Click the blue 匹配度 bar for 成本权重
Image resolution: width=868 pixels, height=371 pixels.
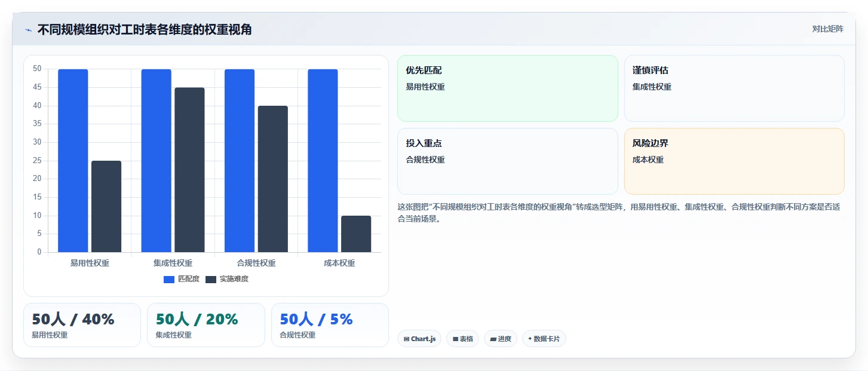323,161
